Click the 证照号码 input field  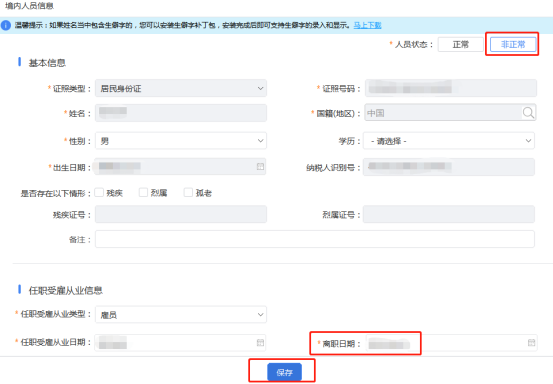(x=451, y=88)
